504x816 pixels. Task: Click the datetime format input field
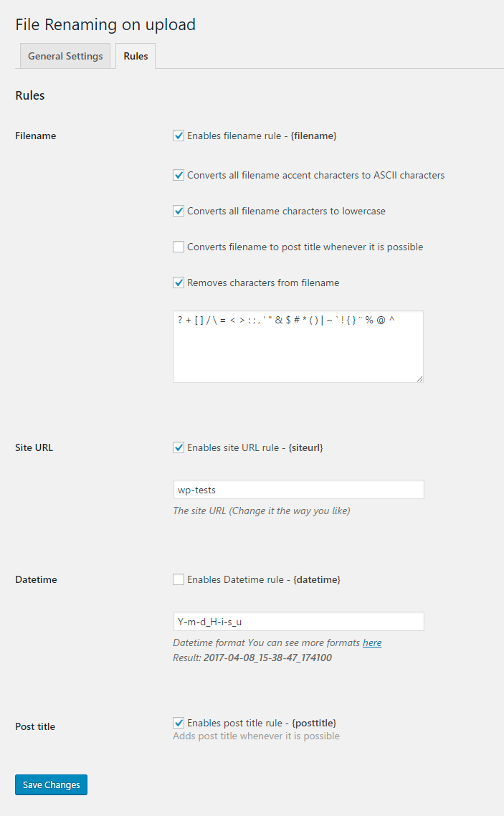(x=298, y=622)
